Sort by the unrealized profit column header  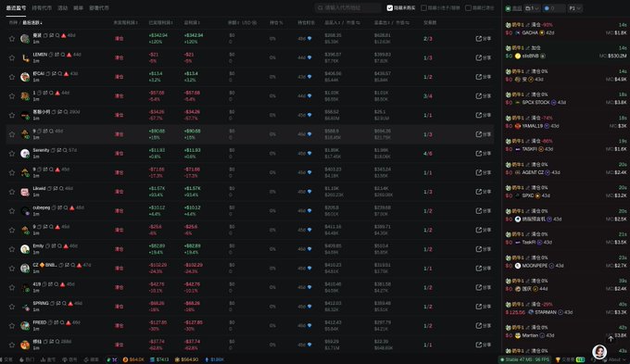pyautogui.click(x=125, y=23)
